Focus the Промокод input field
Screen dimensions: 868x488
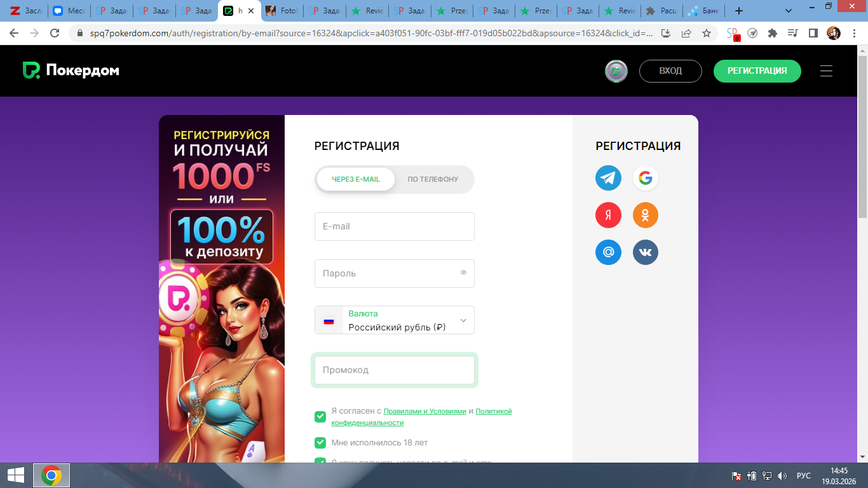394,370
